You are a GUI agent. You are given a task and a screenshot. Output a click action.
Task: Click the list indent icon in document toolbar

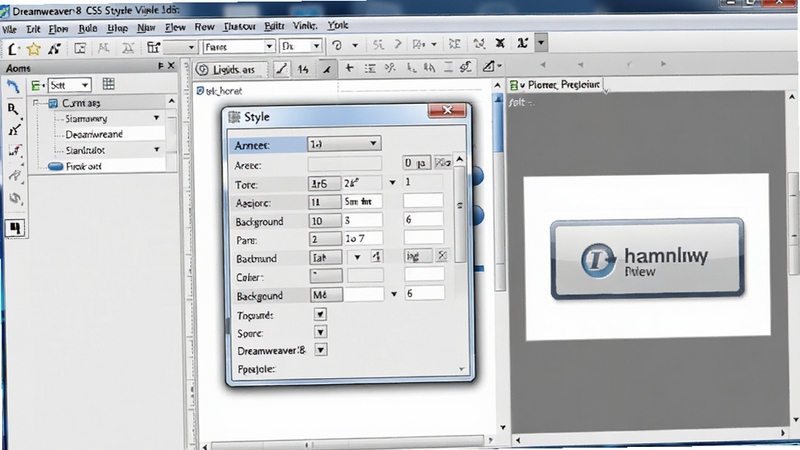point(370,68)
